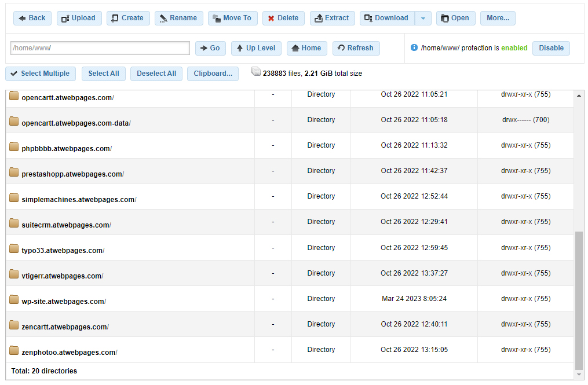
Task: Click the Home directory icon
Action: click(x=295, y=48)
